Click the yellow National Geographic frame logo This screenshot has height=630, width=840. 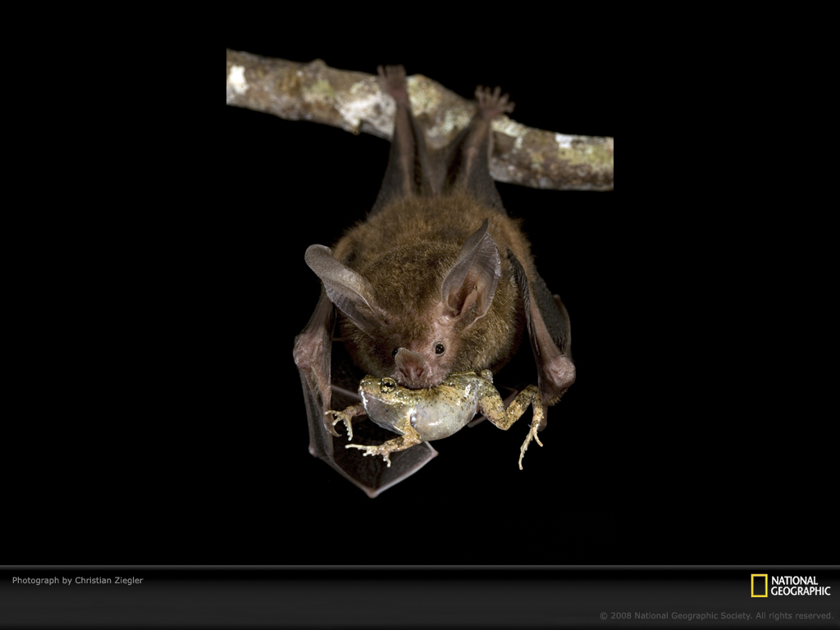(759, 586)
